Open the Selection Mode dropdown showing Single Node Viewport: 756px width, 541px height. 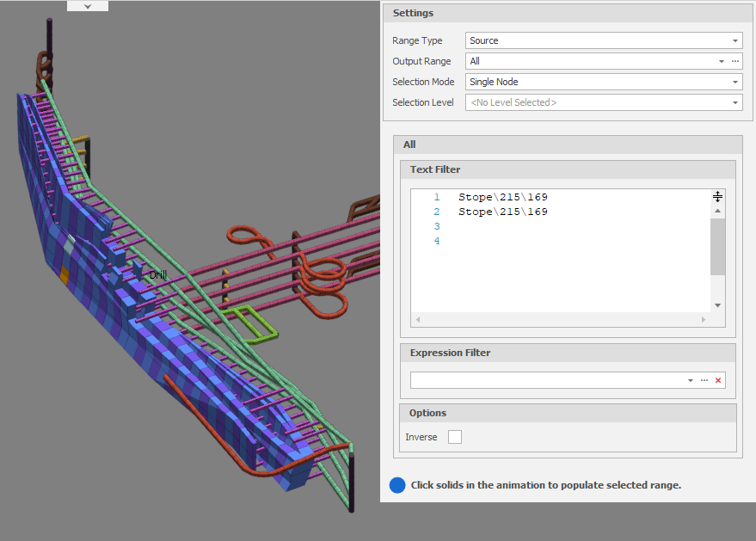pos(604,82)
